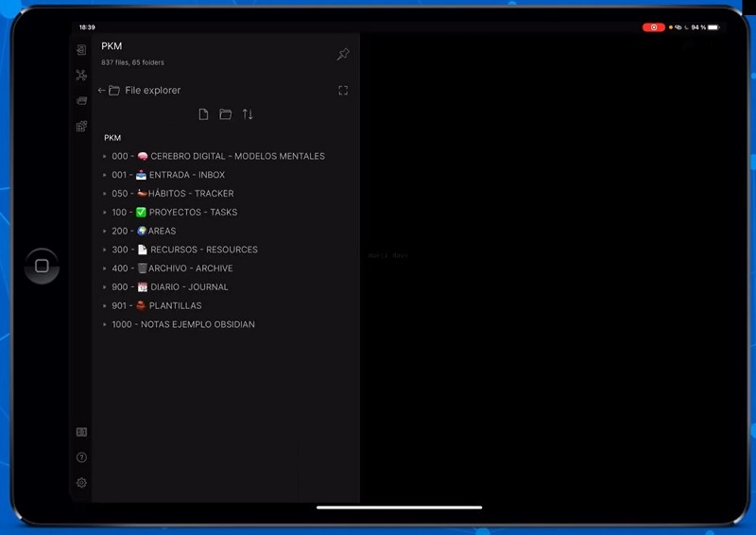Select 'ARCHIVO - ARCHIVE' folder

click(x=172, y=268)
